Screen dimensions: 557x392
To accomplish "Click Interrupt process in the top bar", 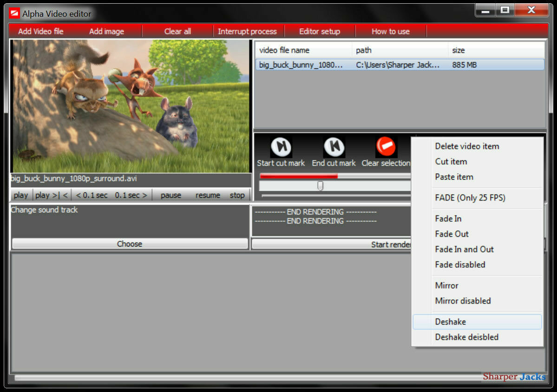I will pos(247,31).
